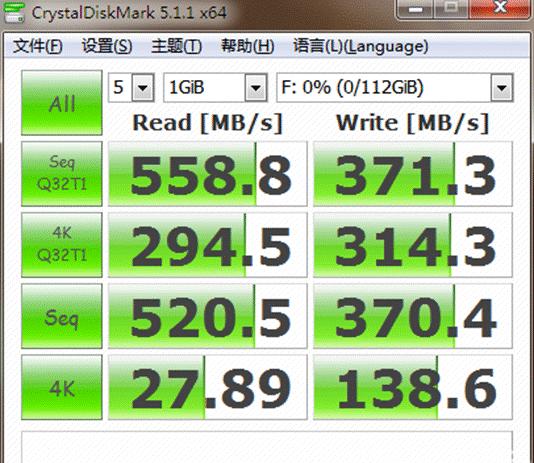Click the Seq Q32T1 read result 558.8
Image resolution: width=534 pixels, height=463 pixels.
point(208,174)
